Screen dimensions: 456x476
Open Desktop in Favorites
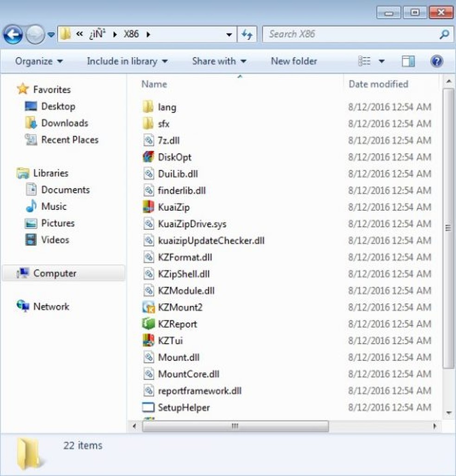click(x=58, y=106)
